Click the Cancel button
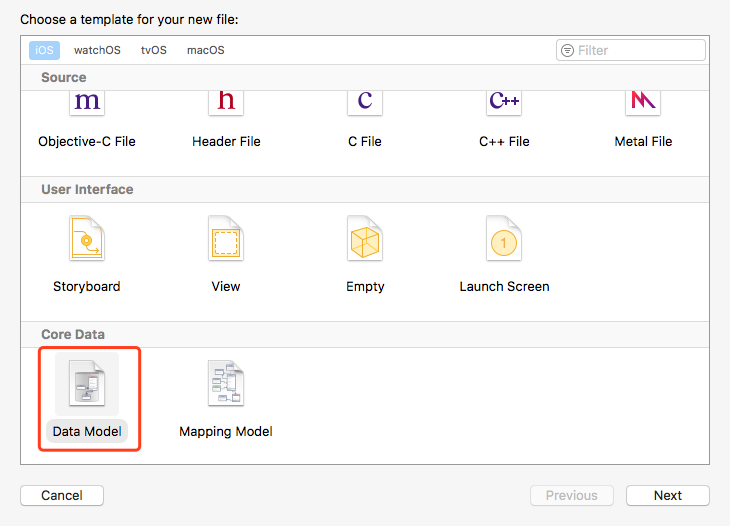The image size is (730, 526). coord(62,495)
